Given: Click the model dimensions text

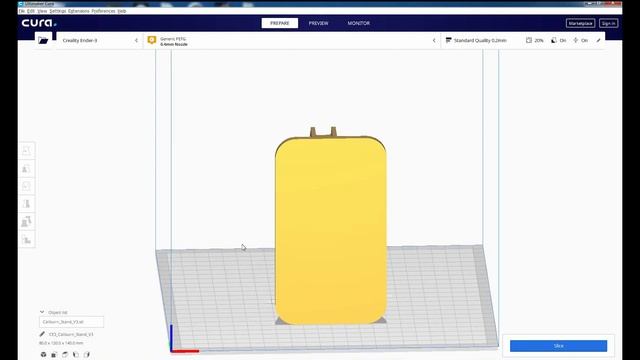Looking at the screenshot, I should pos(61,343).
